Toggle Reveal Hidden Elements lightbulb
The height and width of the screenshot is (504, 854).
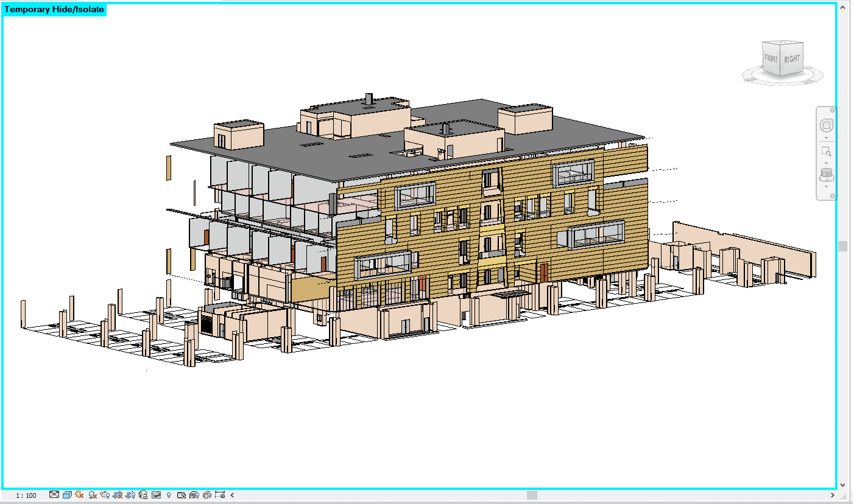[x=169, y=495]
